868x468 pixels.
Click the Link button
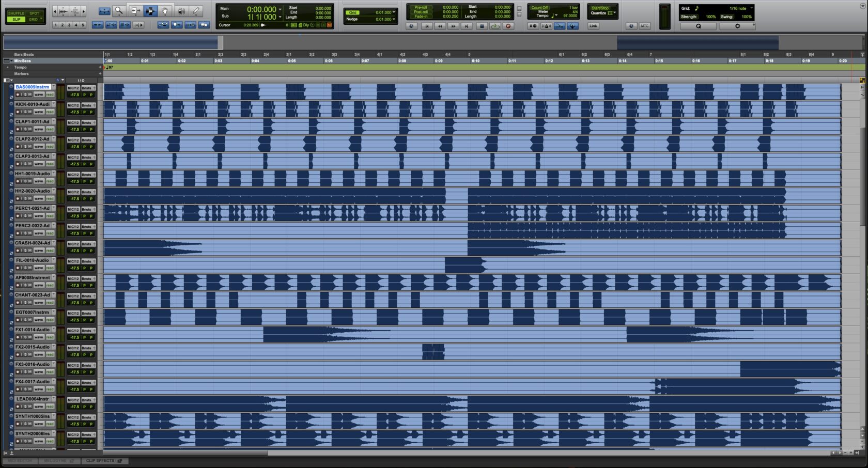point(593,26)
